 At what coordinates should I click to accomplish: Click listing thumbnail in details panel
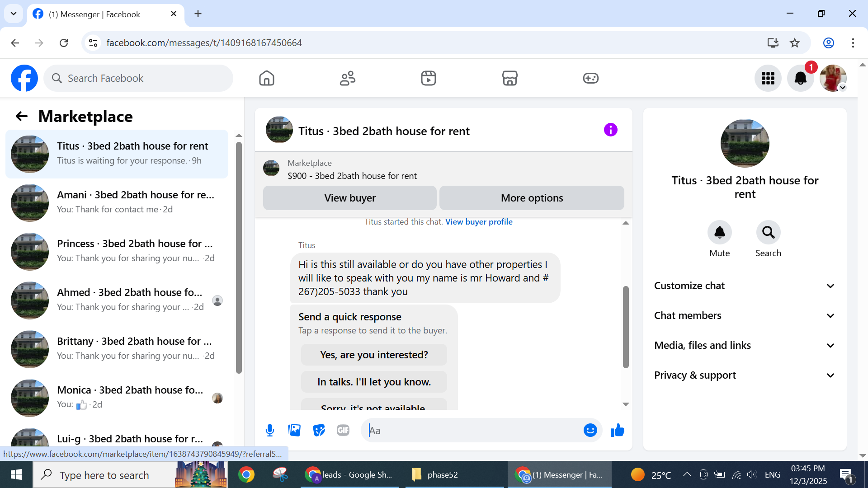coord(745,143)
